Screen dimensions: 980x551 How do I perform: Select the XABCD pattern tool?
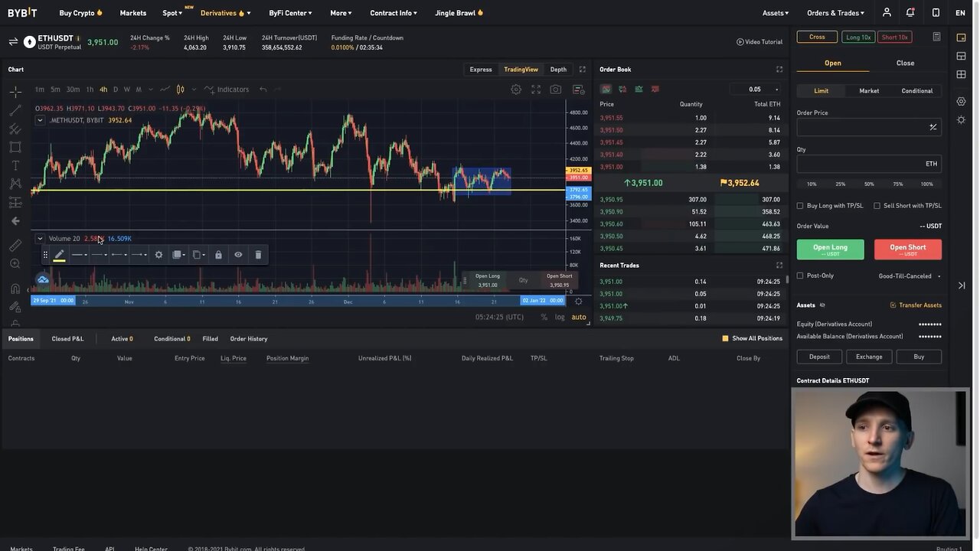pos(15,184)
